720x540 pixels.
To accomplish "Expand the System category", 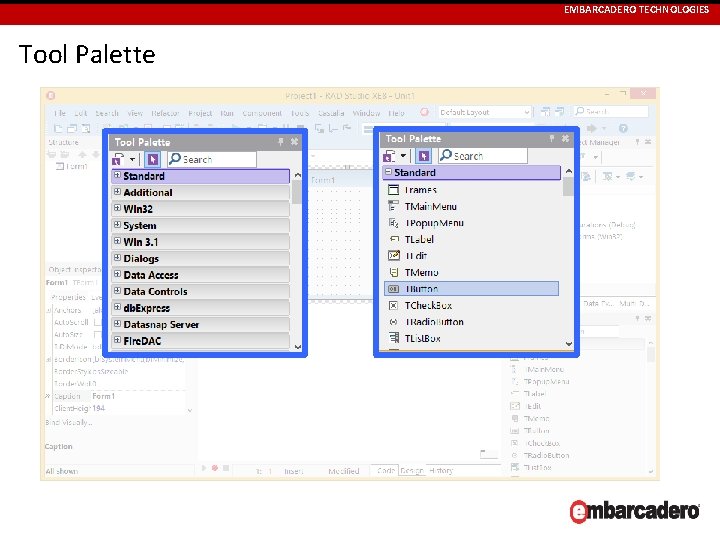I will [117, 225].
